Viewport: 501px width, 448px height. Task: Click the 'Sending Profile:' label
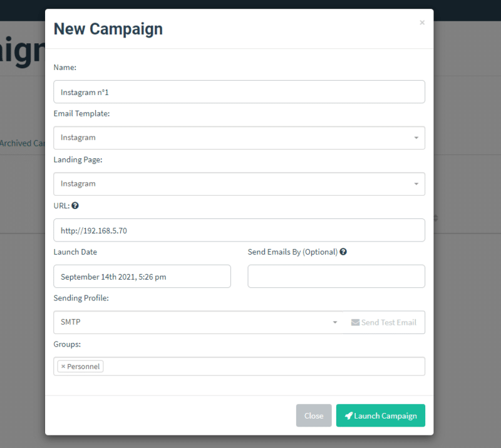[x=81, y=298]
